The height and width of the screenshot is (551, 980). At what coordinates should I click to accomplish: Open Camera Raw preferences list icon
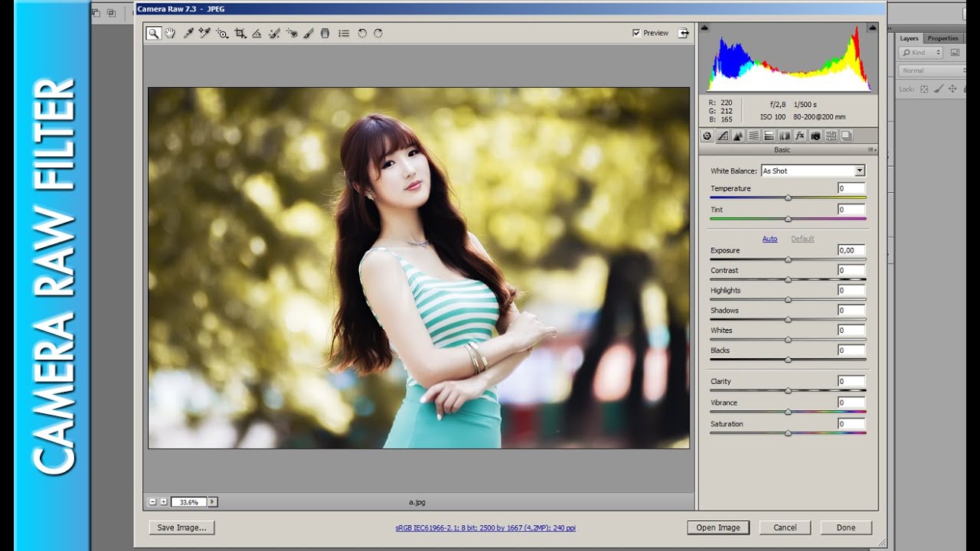(344, 33)
